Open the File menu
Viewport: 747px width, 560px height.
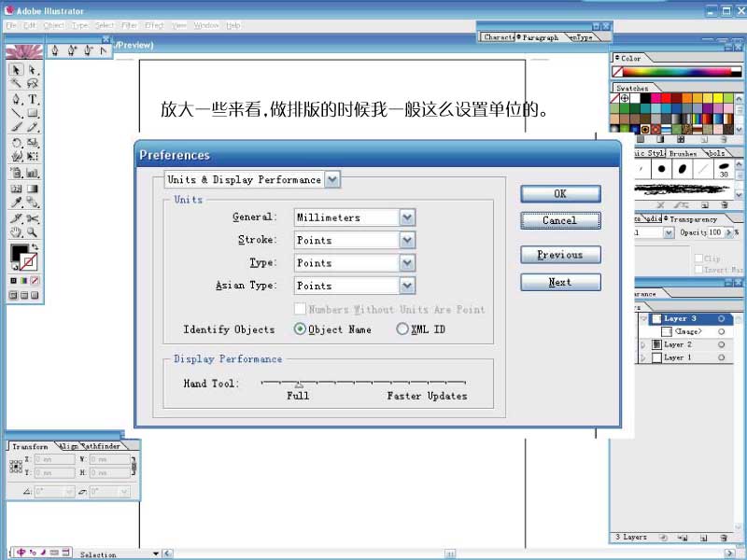click(11, 25)
